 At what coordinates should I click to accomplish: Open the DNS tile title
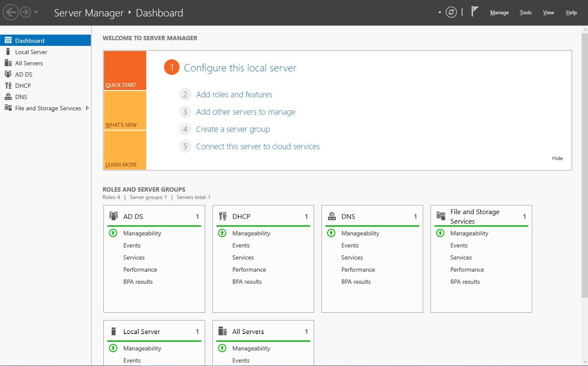[x=348, y=216]
